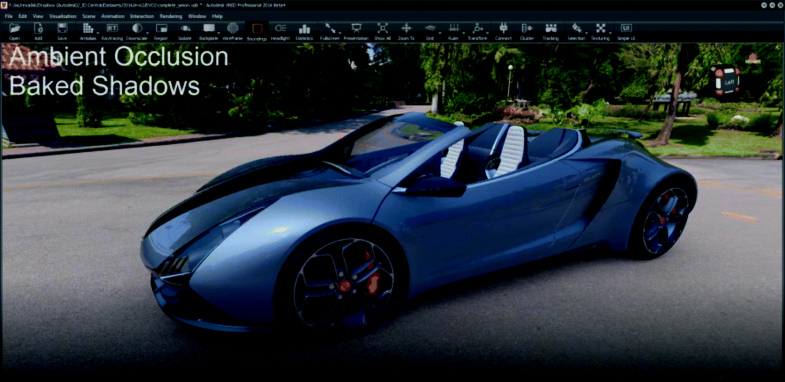
Task: Open the Interaction menu
Action: click(x=142, y=16)
